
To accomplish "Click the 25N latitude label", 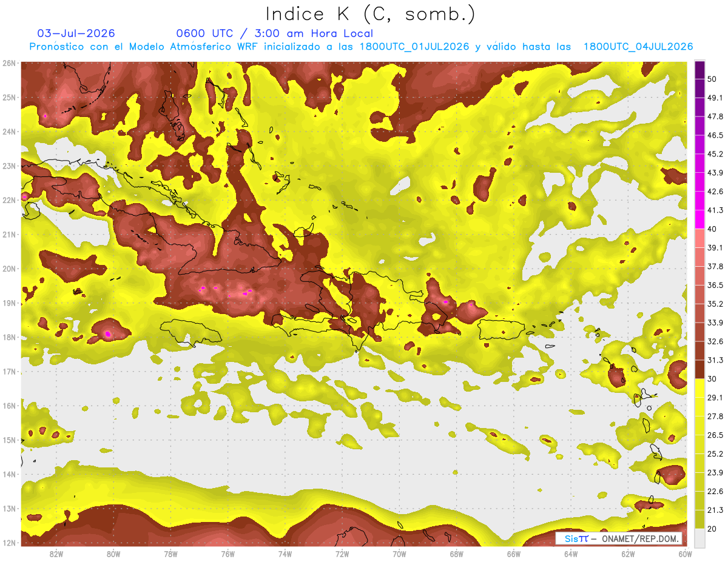I will click(8, 98).
